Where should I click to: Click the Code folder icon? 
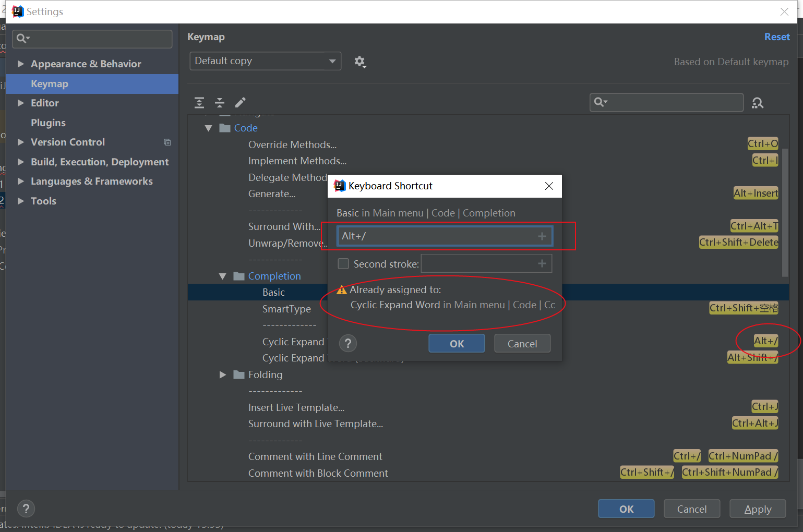pyautogui.click(x=225, y=128)
